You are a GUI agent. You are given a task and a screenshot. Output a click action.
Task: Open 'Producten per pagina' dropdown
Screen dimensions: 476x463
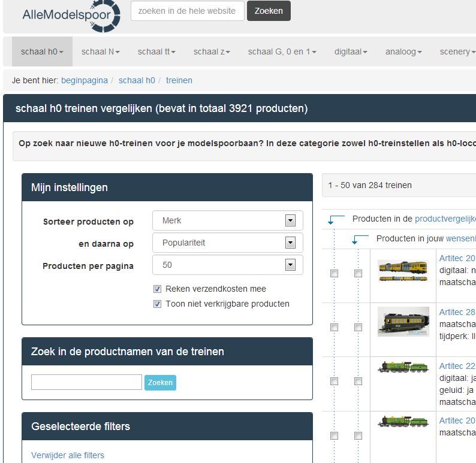point(228,265)
